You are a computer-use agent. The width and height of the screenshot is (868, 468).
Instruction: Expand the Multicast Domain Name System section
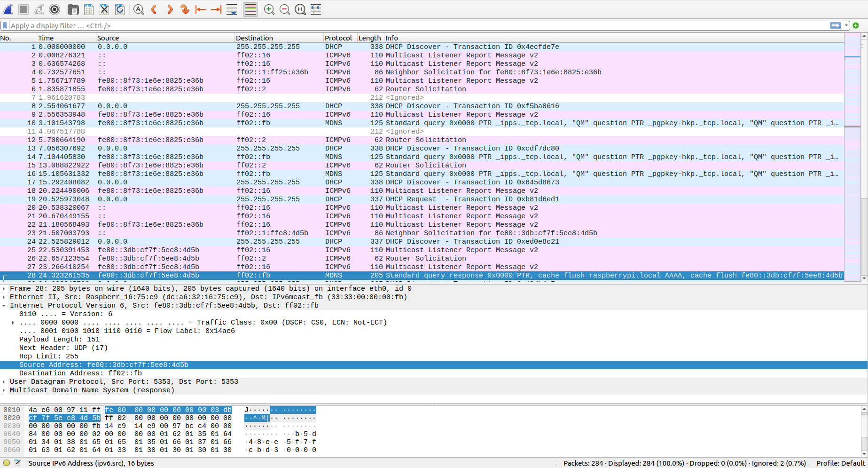[4, 390]
